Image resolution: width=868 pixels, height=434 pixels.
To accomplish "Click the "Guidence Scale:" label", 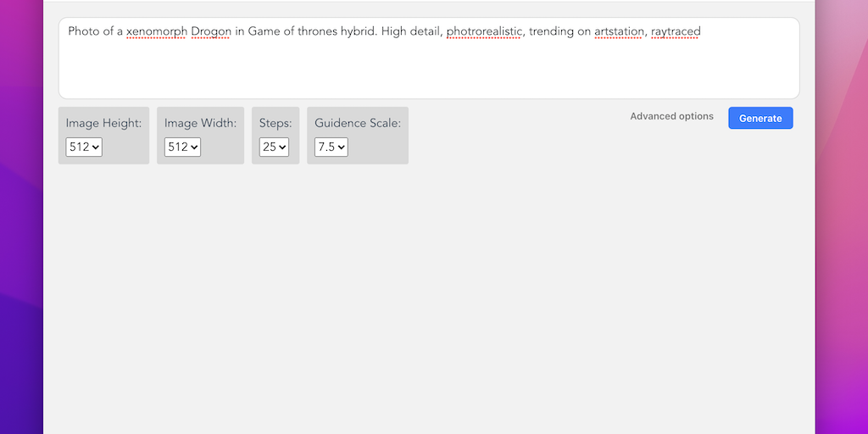I will (x=358, y=123).
